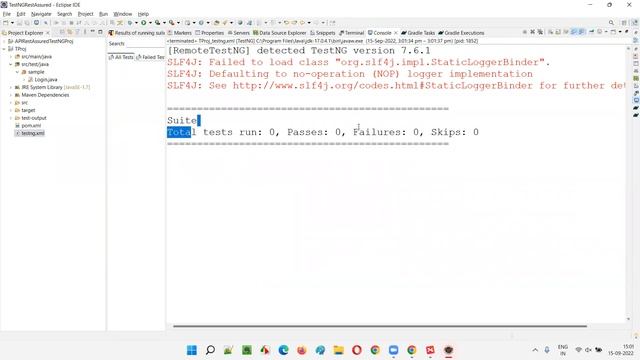This screenshot has height=360, width=640.
Task: Select testng.xml in Project Explorer
Action: [x=29, y=133]
